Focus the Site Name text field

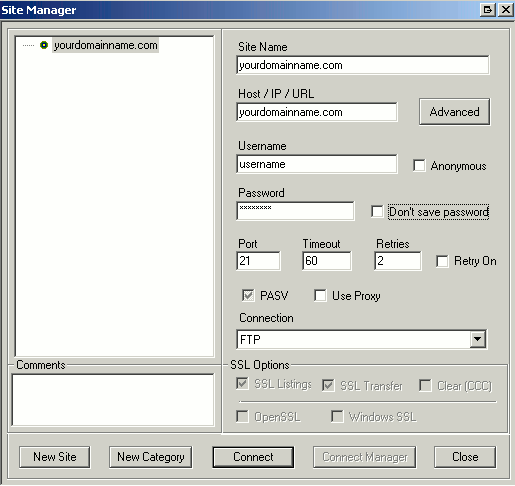tap(363, 65)
